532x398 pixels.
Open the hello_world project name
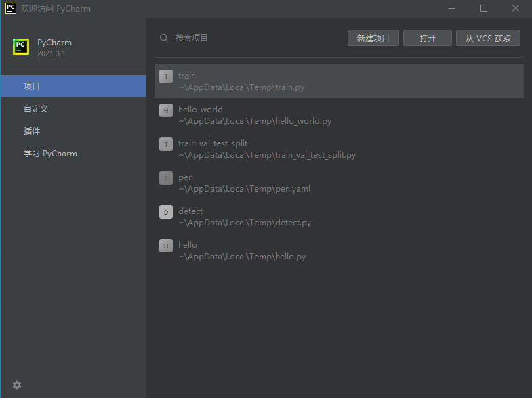[201, 110]
